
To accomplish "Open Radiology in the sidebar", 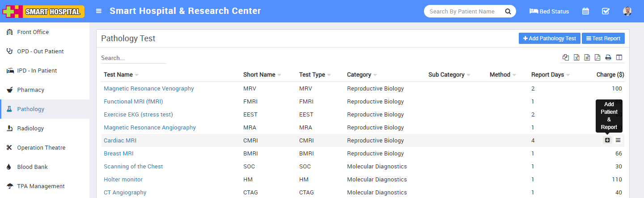I will tap(30, 129).
